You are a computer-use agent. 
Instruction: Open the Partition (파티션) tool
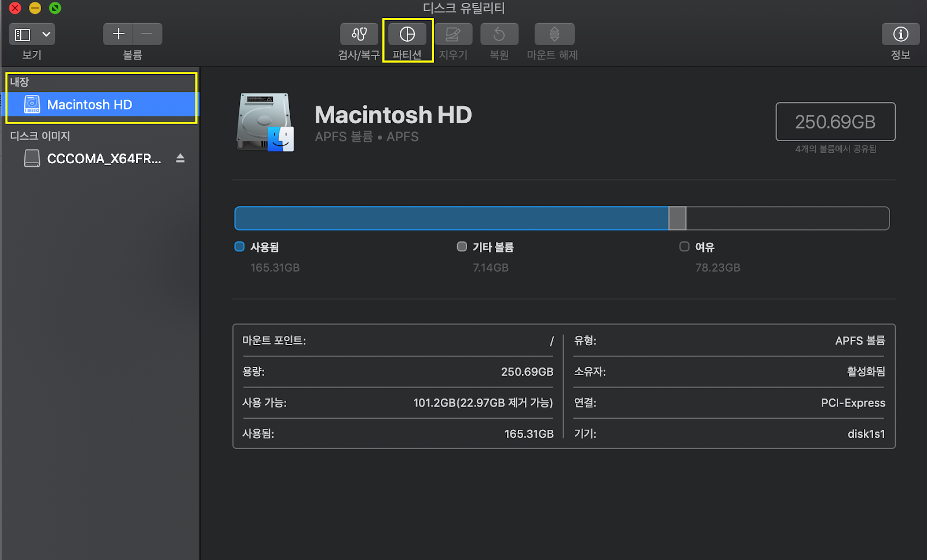click(407, 34)
